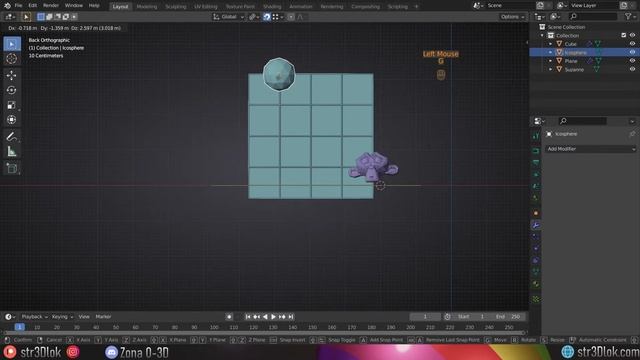This screenshot has height=360, width=640.
Task: Activate the Scale tool
Action: [12, 105]
